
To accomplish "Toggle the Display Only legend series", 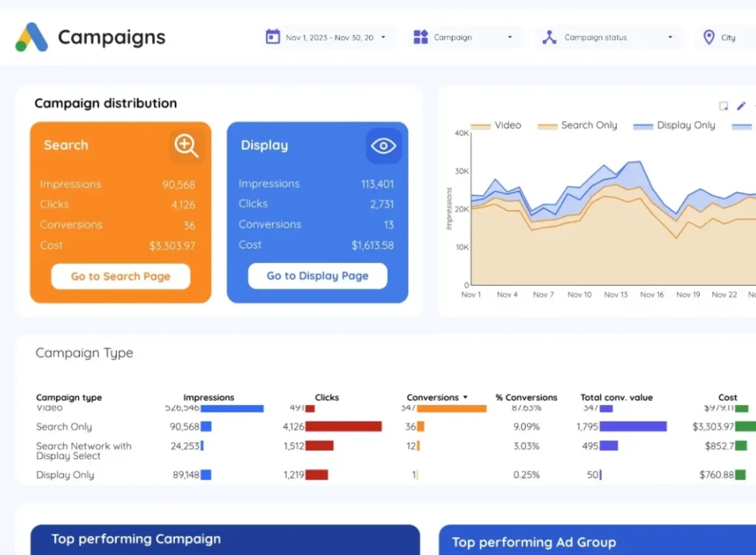I will pyautogui.click(x=675, y=125).
